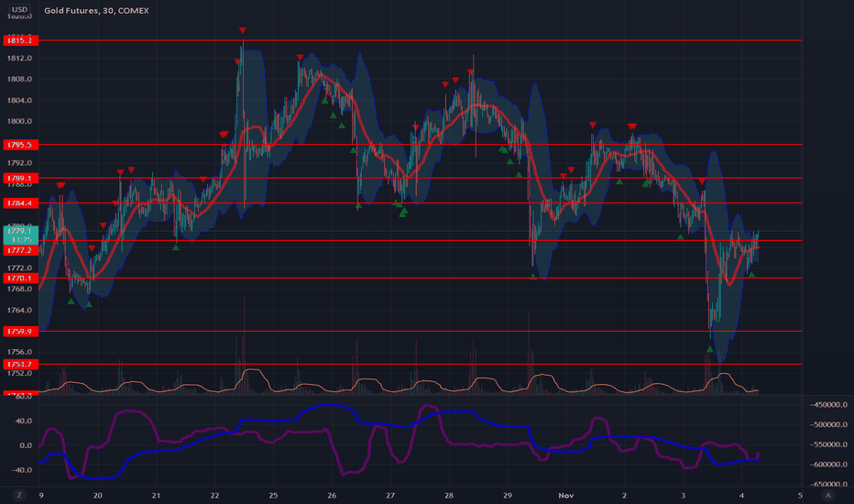
Task: Click the 1812.0 value on the price axis
Action: [x=19, y=59]
